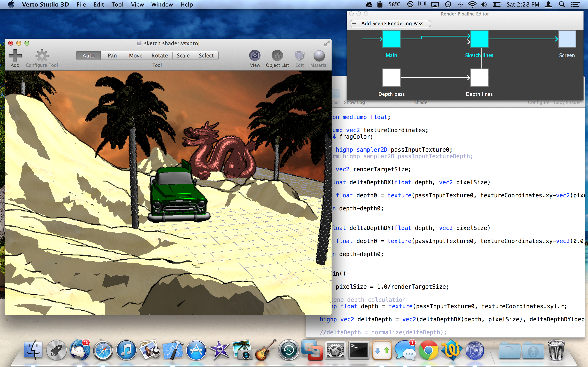The height and width of the screenshot is (367, 588).
Task: Switch tool mode to Select
Action: tap(206, 56)
